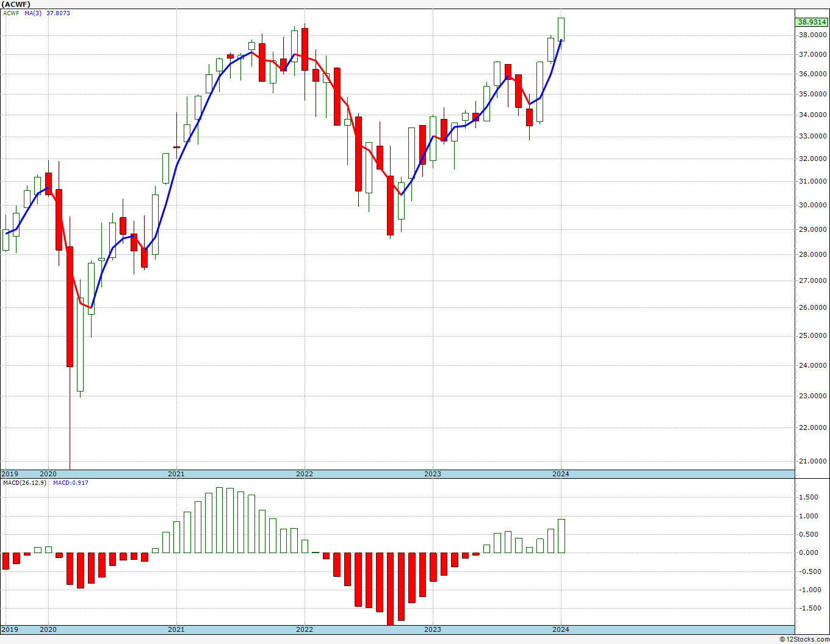Select the 0.000 MACD axis label
Viewport: 830px width, 644px height.
809,553
